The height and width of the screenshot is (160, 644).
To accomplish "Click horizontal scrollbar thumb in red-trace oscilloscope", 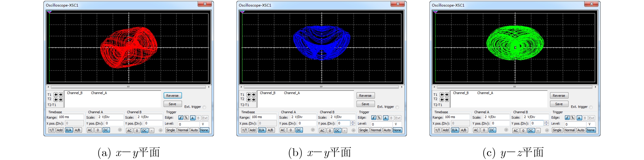I will coord(128,87).
